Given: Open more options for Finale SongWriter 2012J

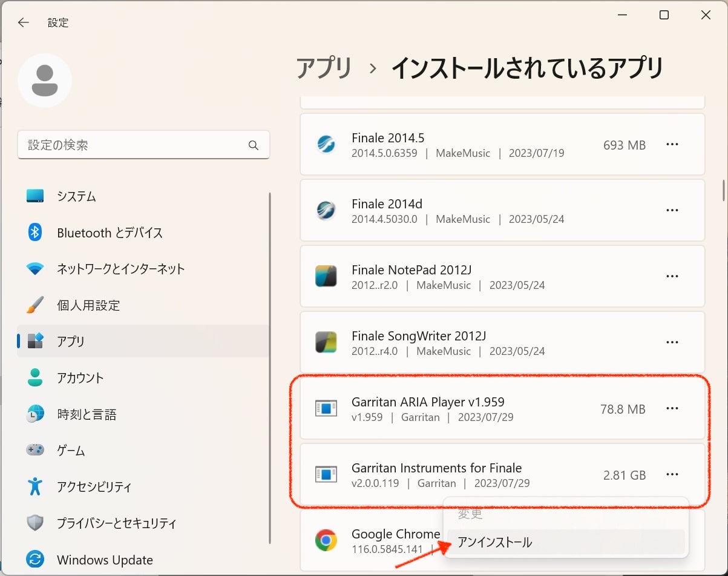Looking at the screenshot, I should pyautogui.click(x=672, y=342).
